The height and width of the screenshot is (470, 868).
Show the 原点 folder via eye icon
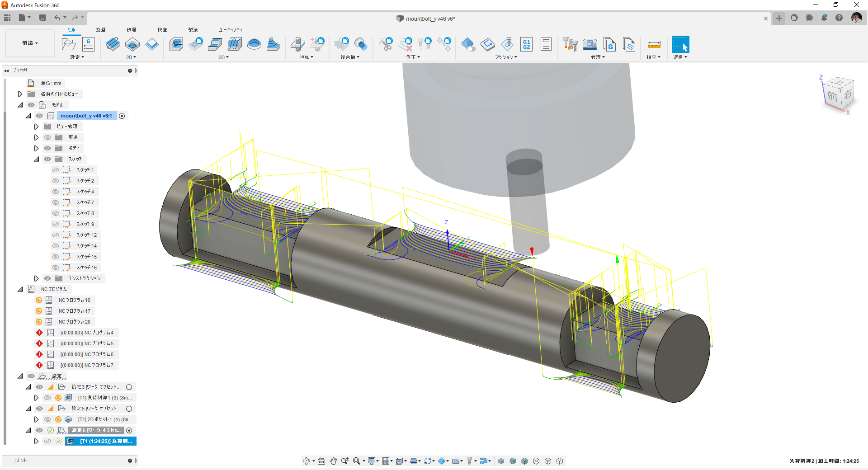point(47,137)
